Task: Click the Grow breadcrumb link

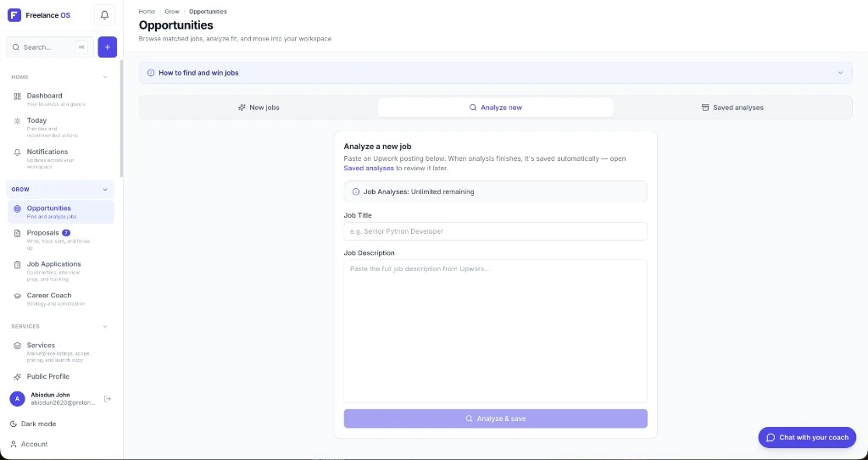Action: point(172,12)
